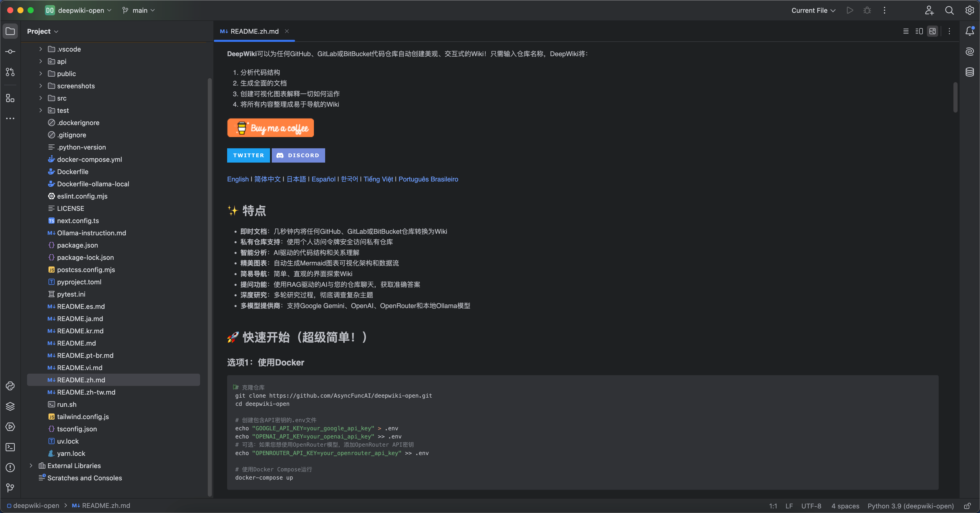Screen dimensions: 980x513
Task: Open the Terminal tool window
Action: 10,447
